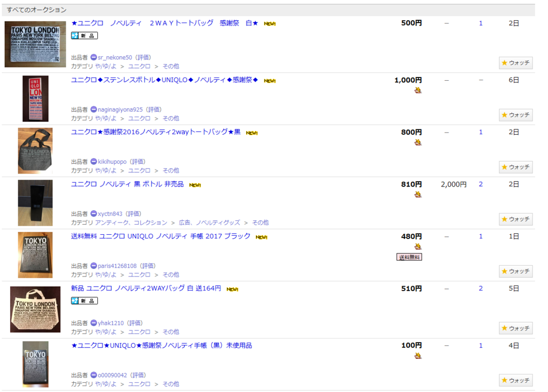
Task: Click the seller badge icon beside naginagiyona925
Action: (94, 109)
